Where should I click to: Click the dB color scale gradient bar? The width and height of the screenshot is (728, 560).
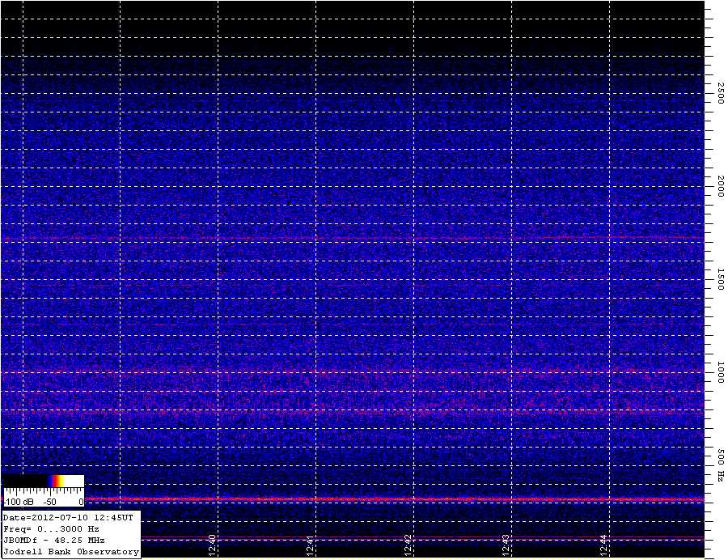pos(44,481)
